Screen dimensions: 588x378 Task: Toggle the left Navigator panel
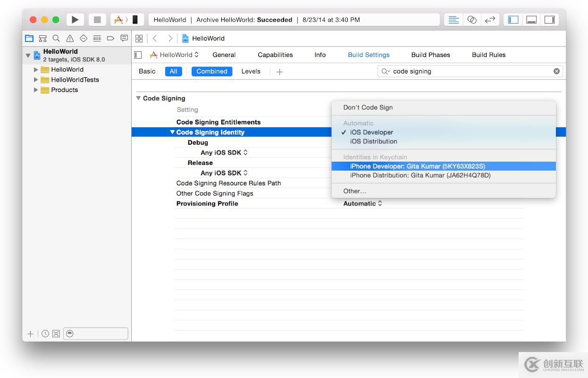(x=513, y=20)
